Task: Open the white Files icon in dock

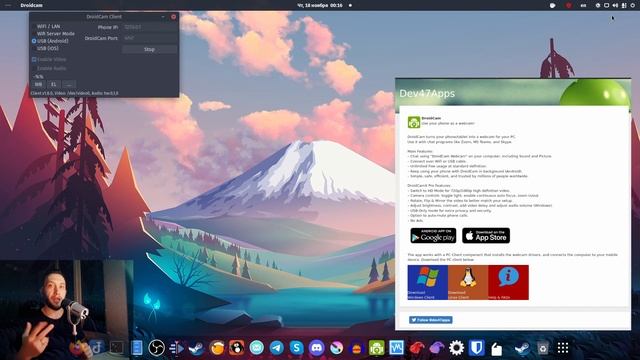Action: pos(496,349)
